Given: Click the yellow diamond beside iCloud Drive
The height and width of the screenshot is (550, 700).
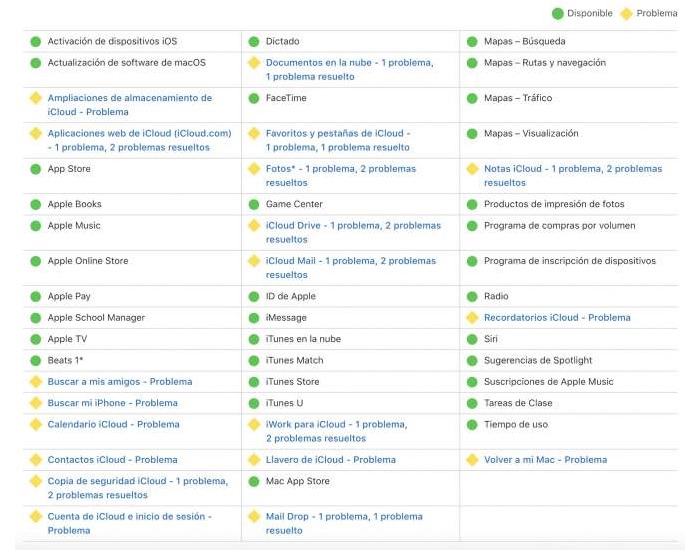Looking at the screenshot, I should 254,225.
